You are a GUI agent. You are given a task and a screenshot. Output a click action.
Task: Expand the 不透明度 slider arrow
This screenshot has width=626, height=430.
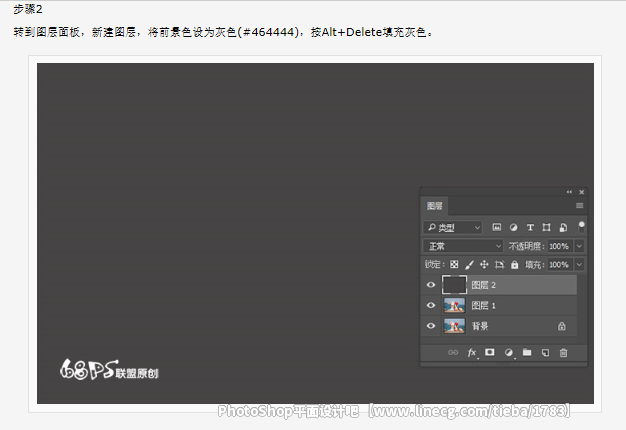[x=579, y=246]
